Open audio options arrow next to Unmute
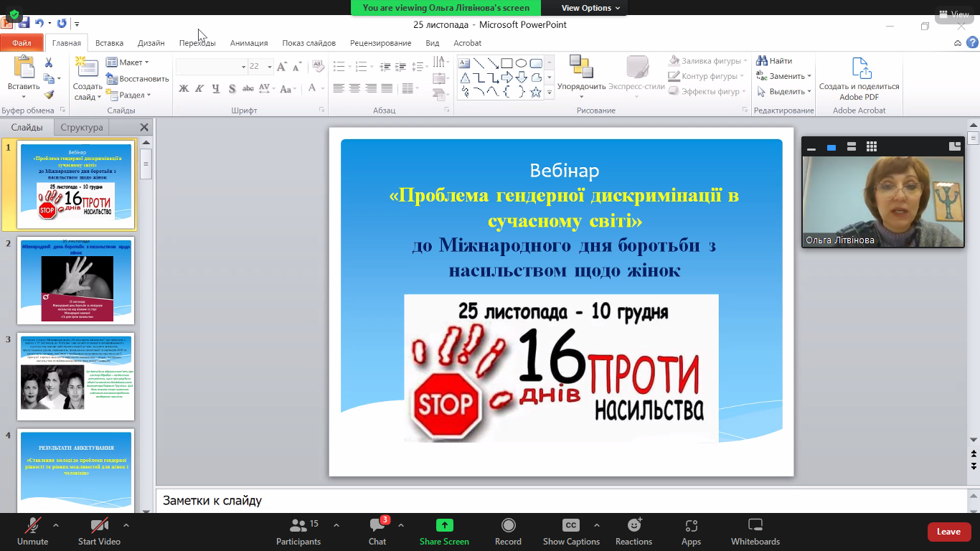 pos(56,525)
